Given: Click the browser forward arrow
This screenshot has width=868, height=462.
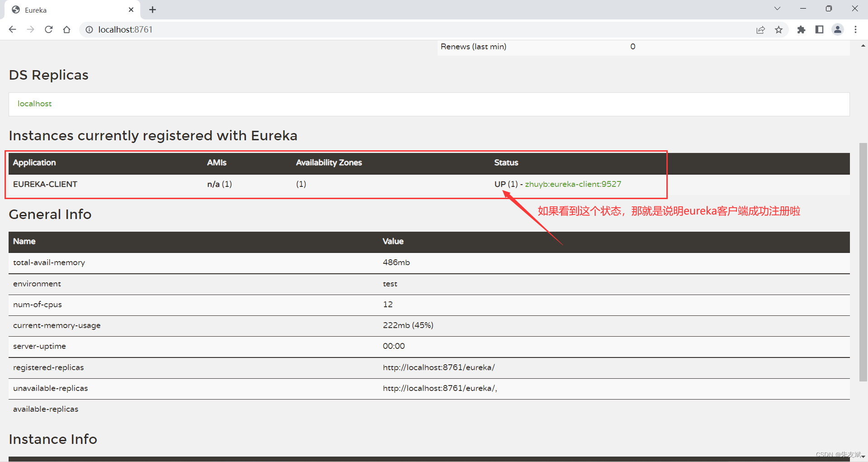Looking at the screenshot, I should (30, 29).
